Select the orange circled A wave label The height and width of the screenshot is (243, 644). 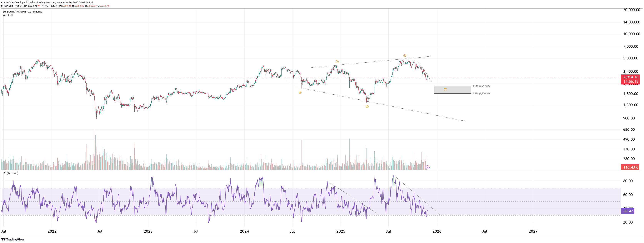[x=300, y=92]
